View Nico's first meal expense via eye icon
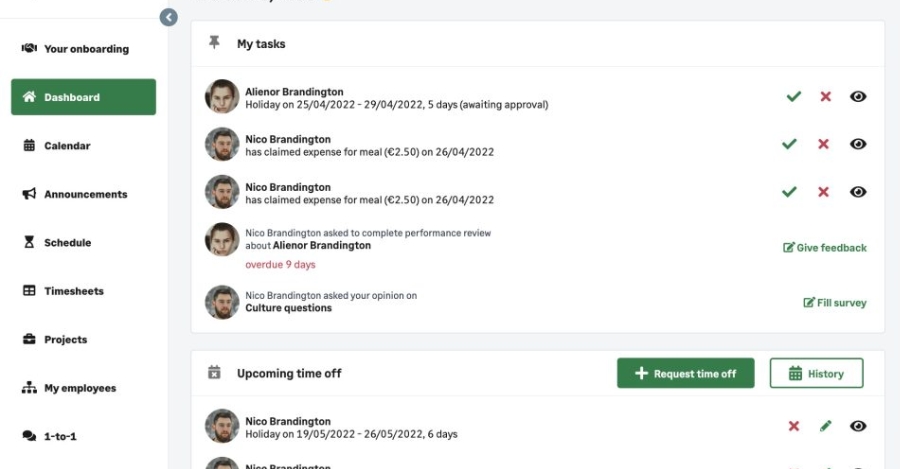This screenshot has height=469, width=900. tap(858, 144)
